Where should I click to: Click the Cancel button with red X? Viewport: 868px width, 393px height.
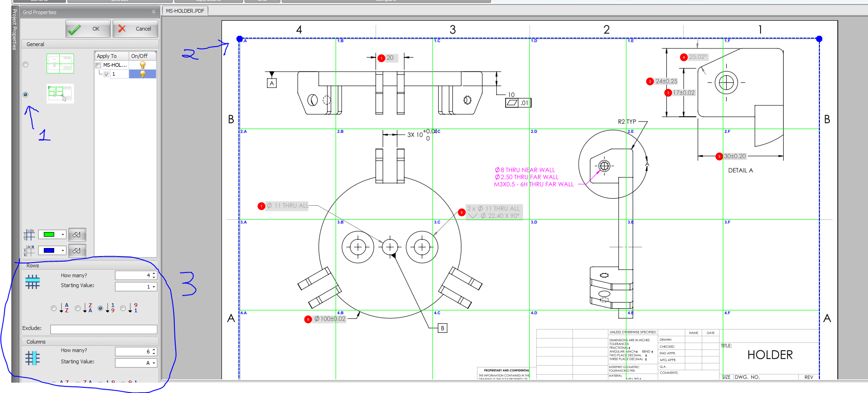(135, 29)
